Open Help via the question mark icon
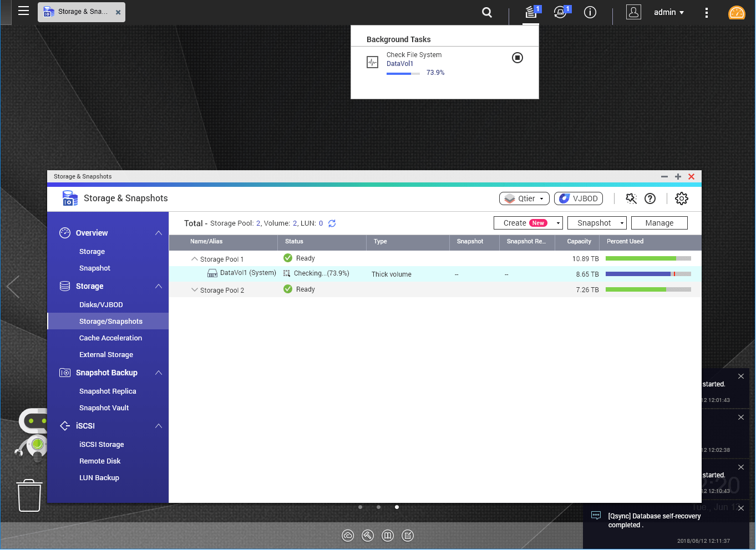Screen dimensions: 756x550 [650, 198]
